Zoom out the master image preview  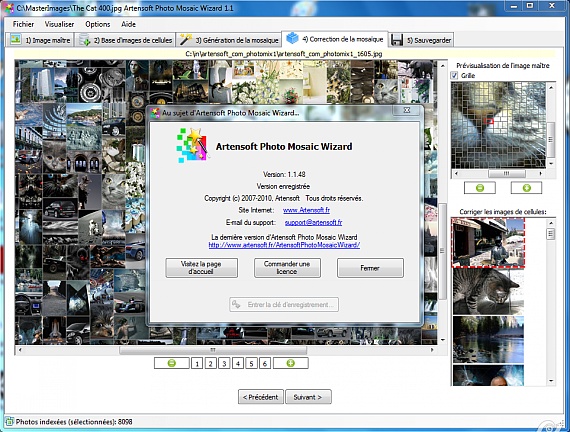(480, 188)
